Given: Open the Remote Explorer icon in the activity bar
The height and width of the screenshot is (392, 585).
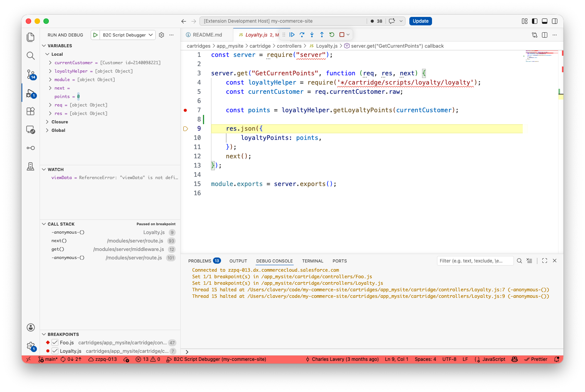Looking at the screenshot, I should [31, 130].
